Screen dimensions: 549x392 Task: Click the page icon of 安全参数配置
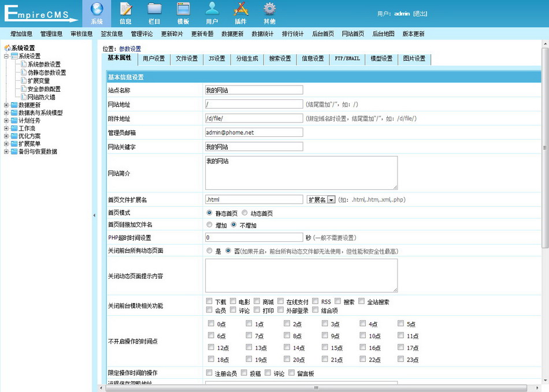pyautogui.click(x=24, y=88)
